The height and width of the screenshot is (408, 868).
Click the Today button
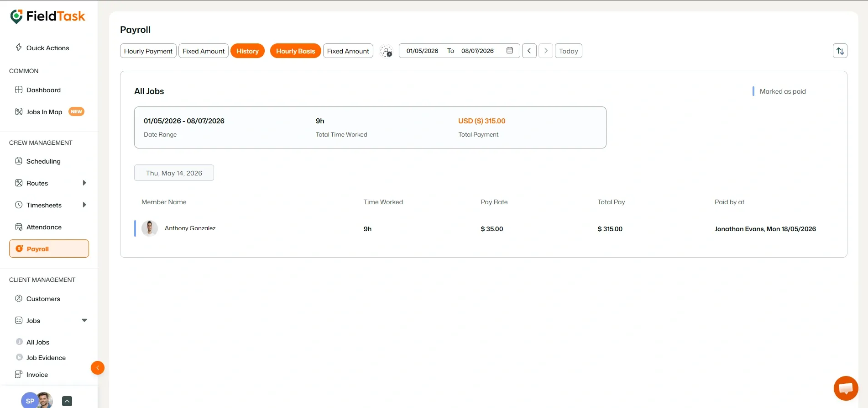(x=569, y=51)
